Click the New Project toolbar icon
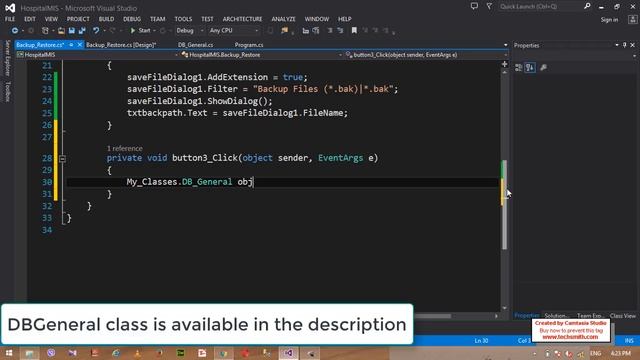The height and width of the screenshot is (360, 640). pyautogui.click(x=45, y=31)
